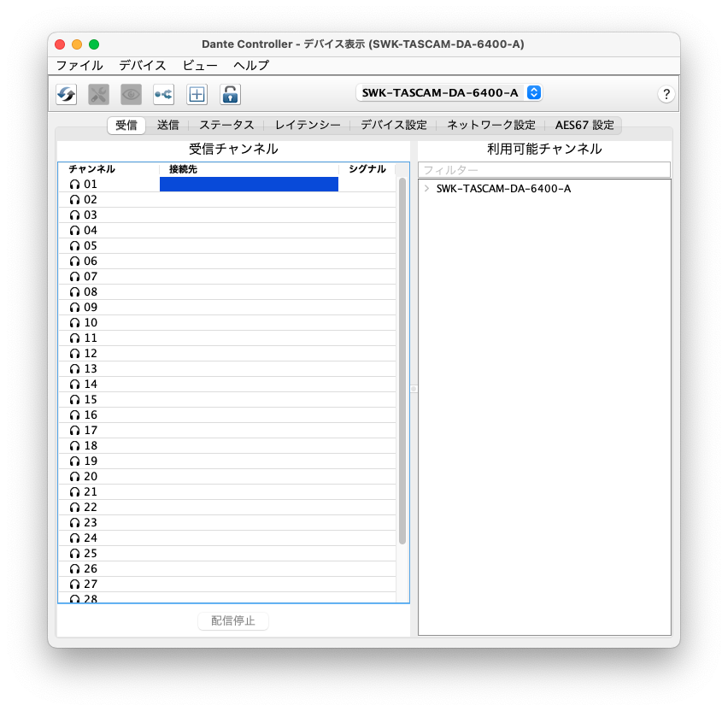Click the refresh/reload device icon
Image resolution: width=728 pixels, height=711 pixels.
pos(67,94)
